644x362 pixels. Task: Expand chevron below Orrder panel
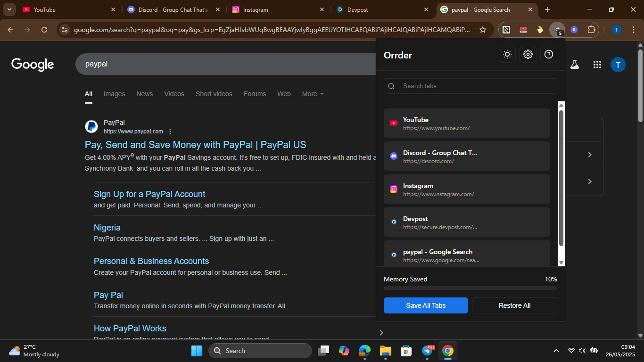point(381,333)
